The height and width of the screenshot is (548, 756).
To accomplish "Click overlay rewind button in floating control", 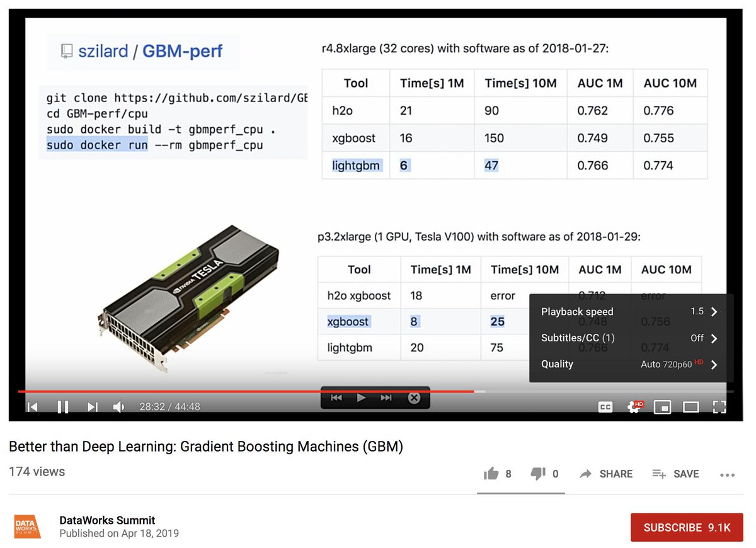I will coord(336,398).
